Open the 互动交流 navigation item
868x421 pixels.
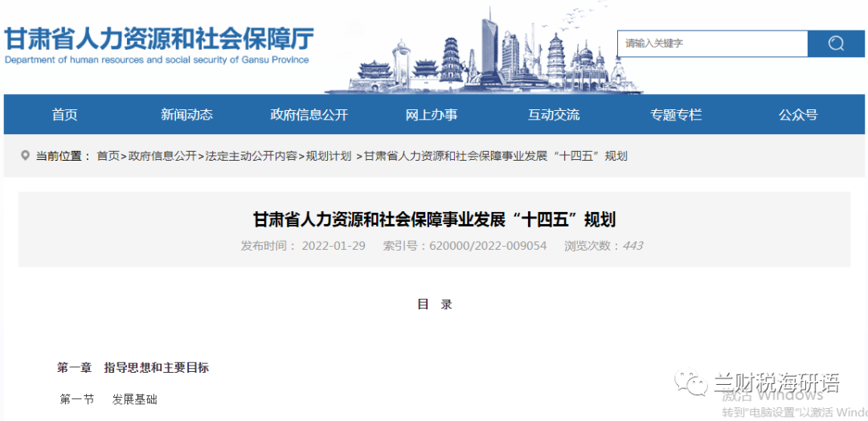[x=554, y=115]
